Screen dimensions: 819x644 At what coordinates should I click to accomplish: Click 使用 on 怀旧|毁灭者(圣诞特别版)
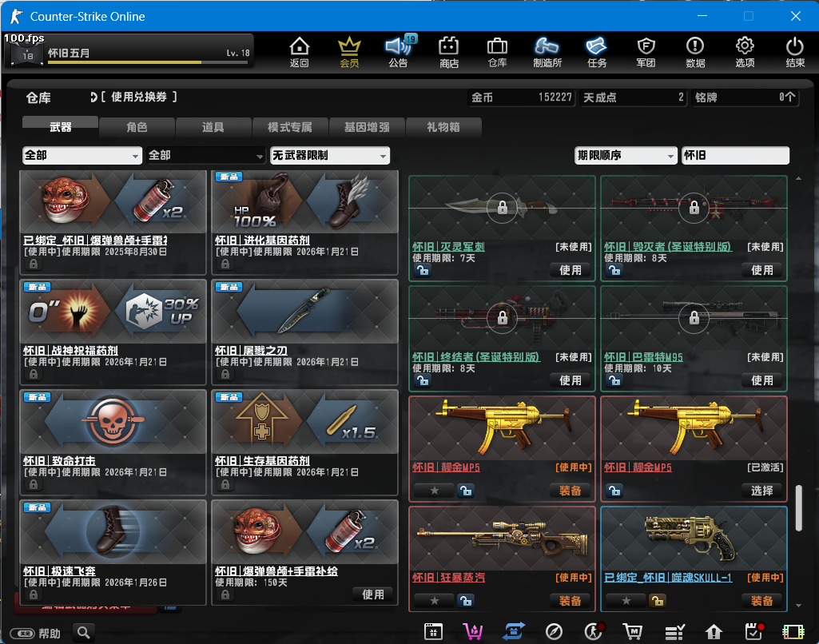[762, 270]
